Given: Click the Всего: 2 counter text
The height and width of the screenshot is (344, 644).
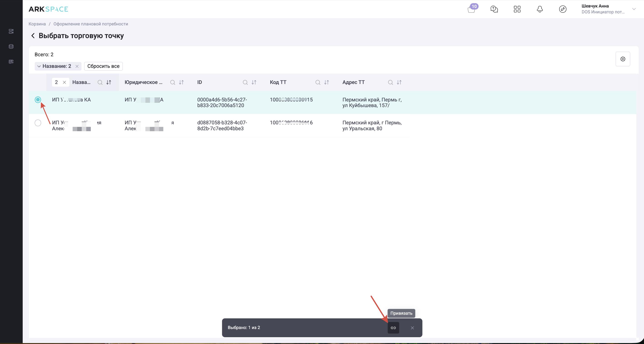Looking at the screenshot, I should (x=44, y=54).
